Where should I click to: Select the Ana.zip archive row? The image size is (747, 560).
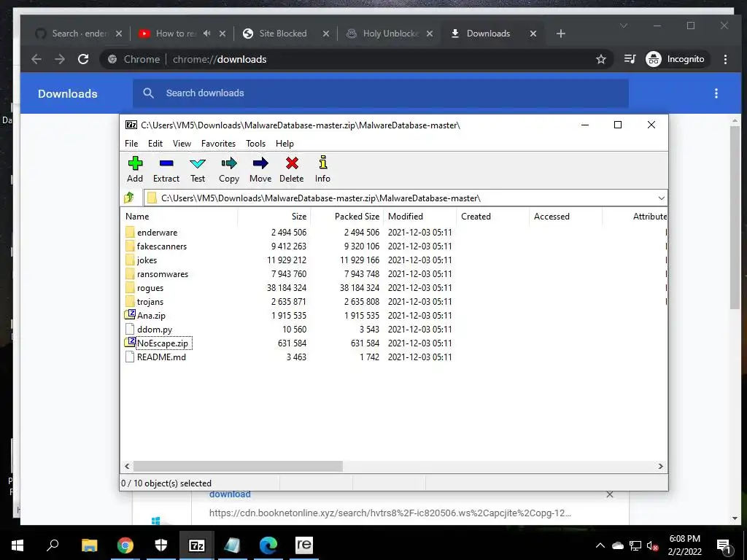[x=151, y=315]
